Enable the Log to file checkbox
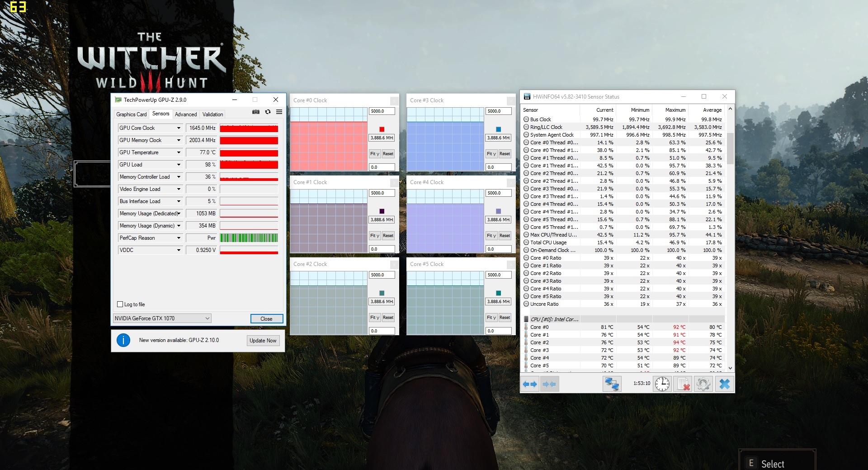The width and height of the screenshot is (868, 470). (x=120, y=304)
